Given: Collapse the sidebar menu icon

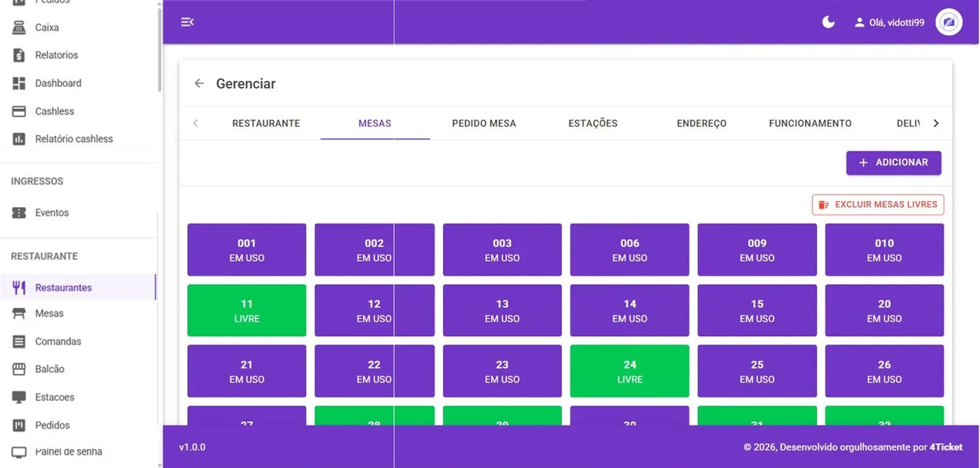Looking at the screenshot, I should click(187, 22).
